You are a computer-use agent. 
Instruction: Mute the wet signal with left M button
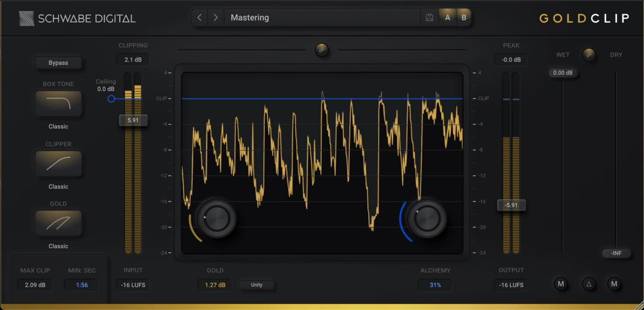pos(561,284)
